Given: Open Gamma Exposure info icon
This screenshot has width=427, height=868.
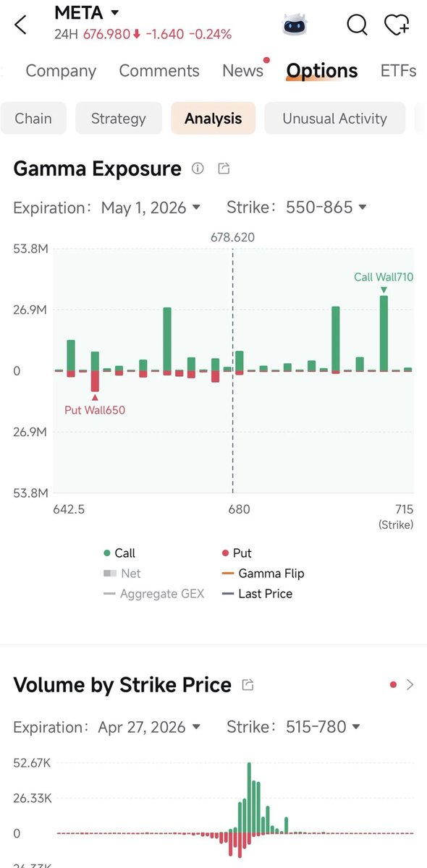Looking at the screenshot, I should point(198,169).
